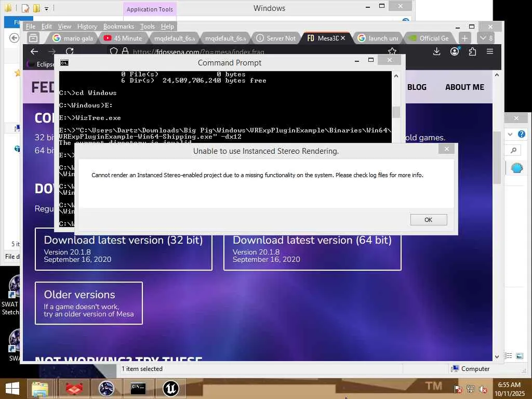Click the Firefox address bar URL

click(x=198, y=52)
